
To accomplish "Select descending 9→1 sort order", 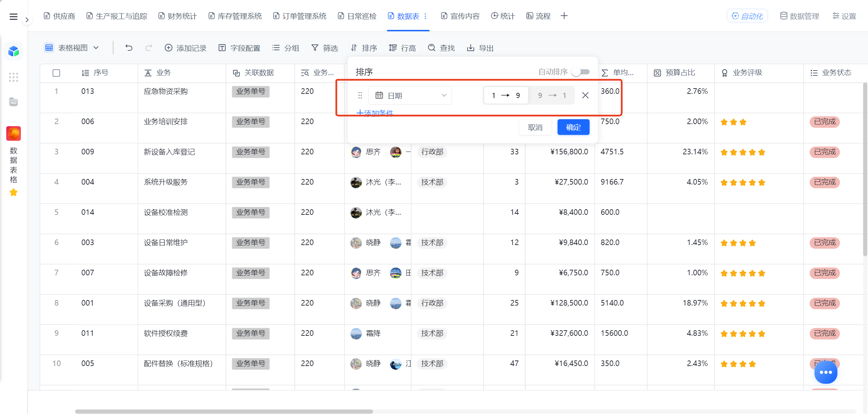I will 552,95.
